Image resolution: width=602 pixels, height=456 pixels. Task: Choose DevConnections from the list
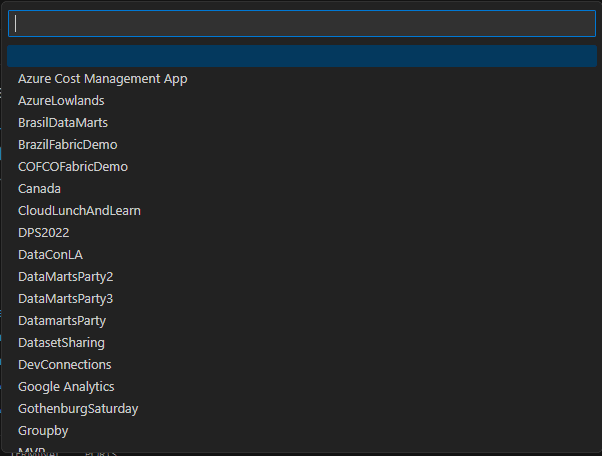click(x=302, y=364)
